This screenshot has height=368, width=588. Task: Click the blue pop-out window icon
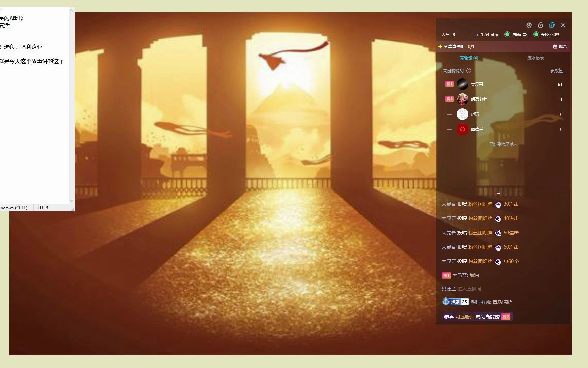point(552,25)
